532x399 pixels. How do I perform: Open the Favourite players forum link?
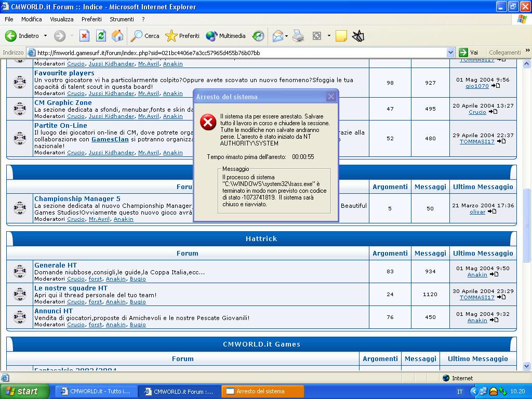pyautogui.click(x=64, y=73)
